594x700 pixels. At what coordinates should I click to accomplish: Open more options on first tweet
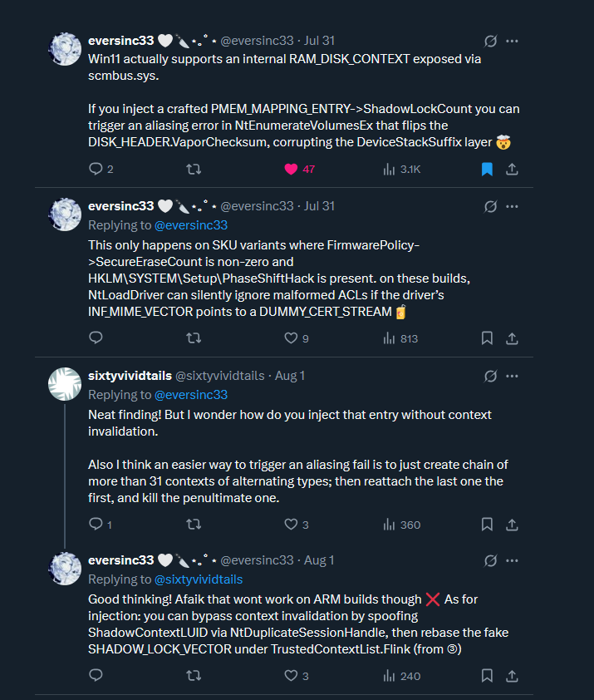pyautogui.click(x=513, y=41)
